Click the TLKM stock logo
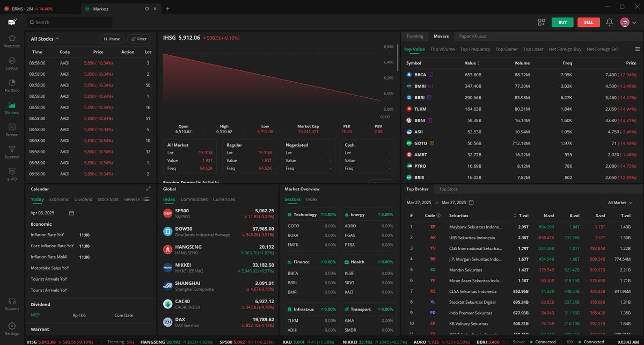 click(x=409, y=109)
